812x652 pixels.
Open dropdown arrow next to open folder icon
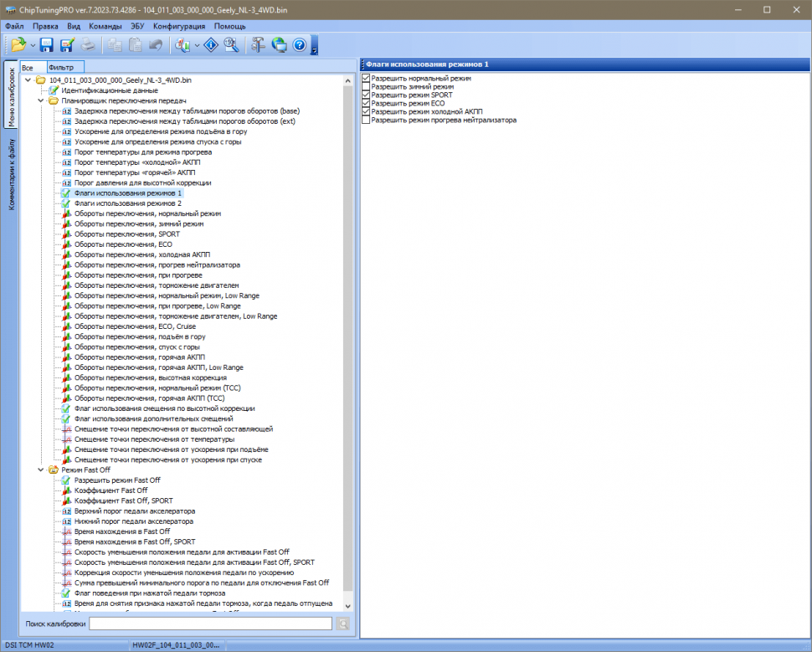33,45
